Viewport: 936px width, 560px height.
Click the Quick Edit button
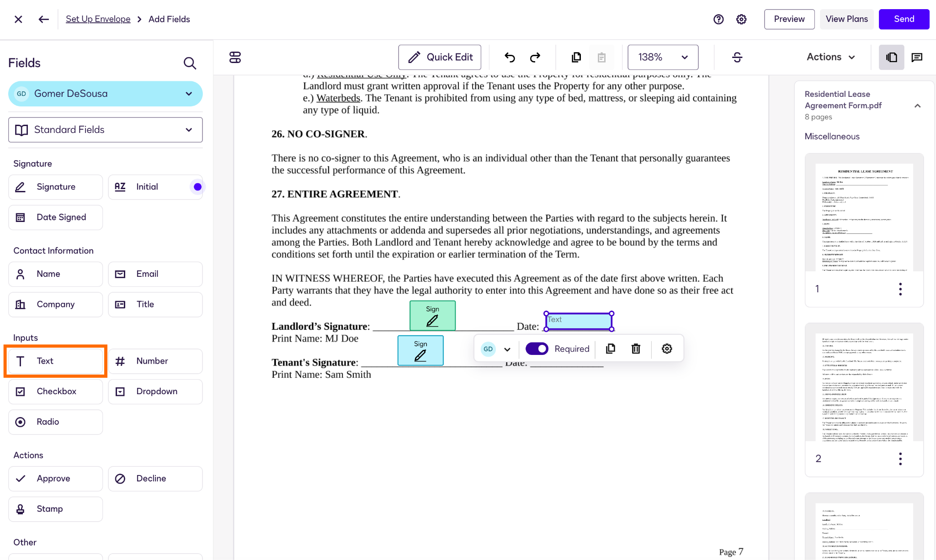[440, 57]
